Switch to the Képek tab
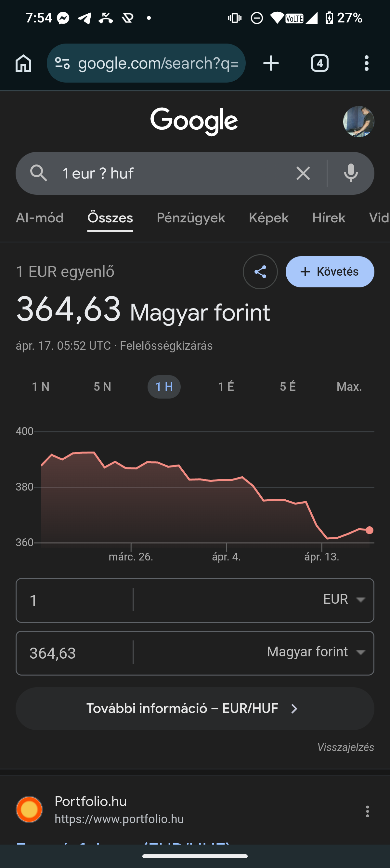390x868 pixels. click(268, 218)
